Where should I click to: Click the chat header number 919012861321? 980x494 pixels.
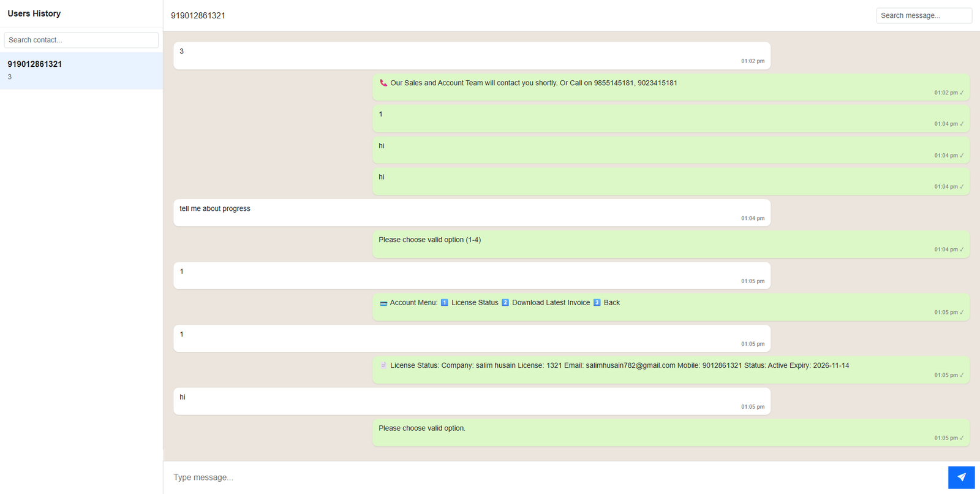pos(198,15)
